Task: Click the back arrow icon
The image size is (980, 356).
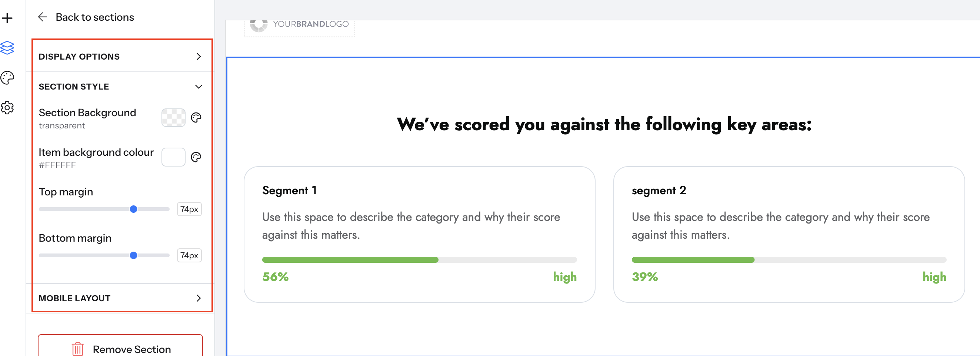Action: 42,17
